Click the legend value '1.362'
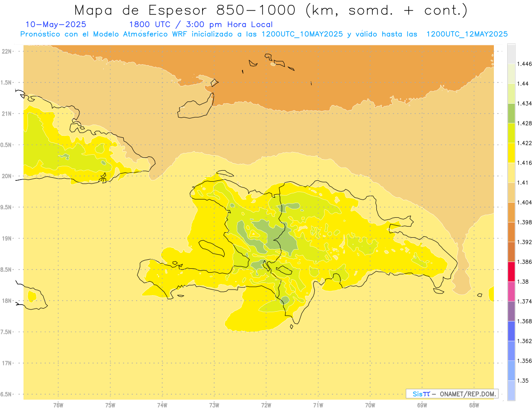This screenshot has height=411, width=532. [524, 341]
